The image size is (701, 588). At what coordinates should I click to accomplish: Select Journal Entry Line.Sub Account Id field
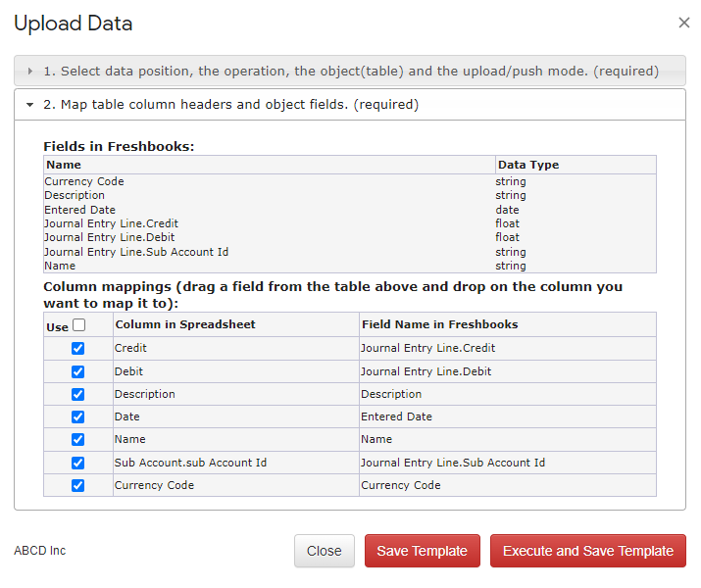[x=136, y=252]
